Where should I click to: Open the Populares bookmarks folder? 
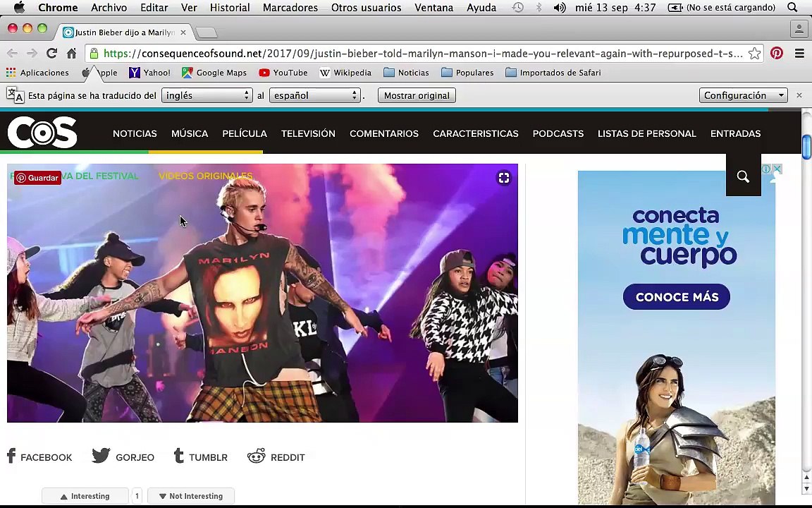click(x=467, y=73)
